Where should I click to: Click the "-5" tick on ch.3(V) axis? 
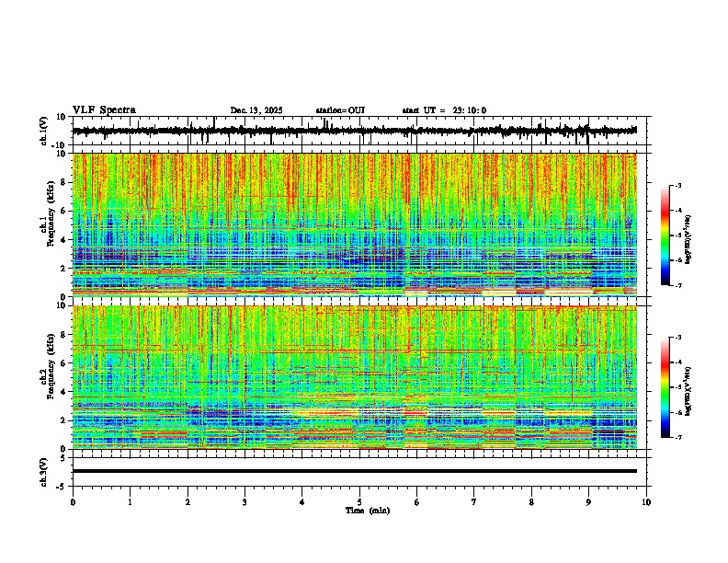pyautogui.click(x=62, y=487)
